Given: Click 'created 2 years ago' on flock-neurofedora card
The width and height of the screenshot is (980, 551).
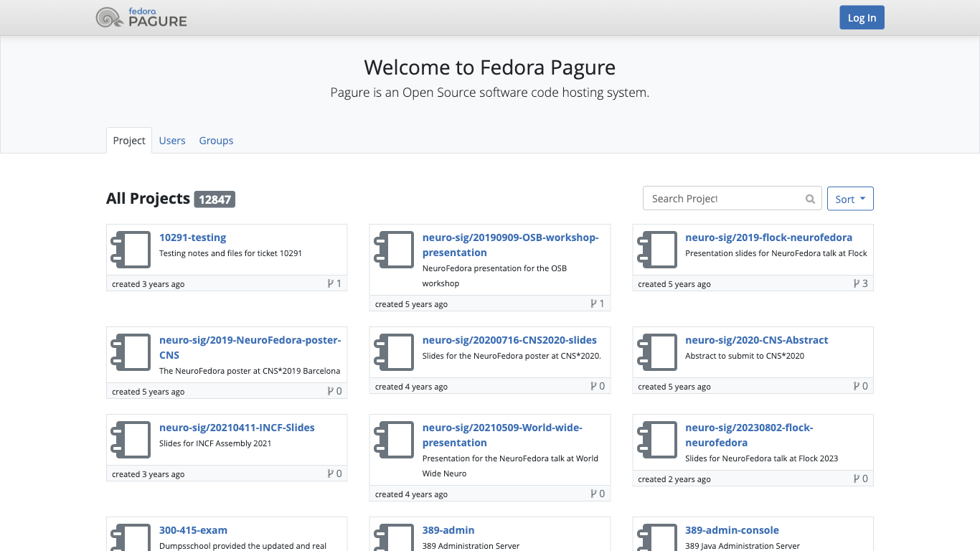Looking at the screenshot, I should point(674,479).
